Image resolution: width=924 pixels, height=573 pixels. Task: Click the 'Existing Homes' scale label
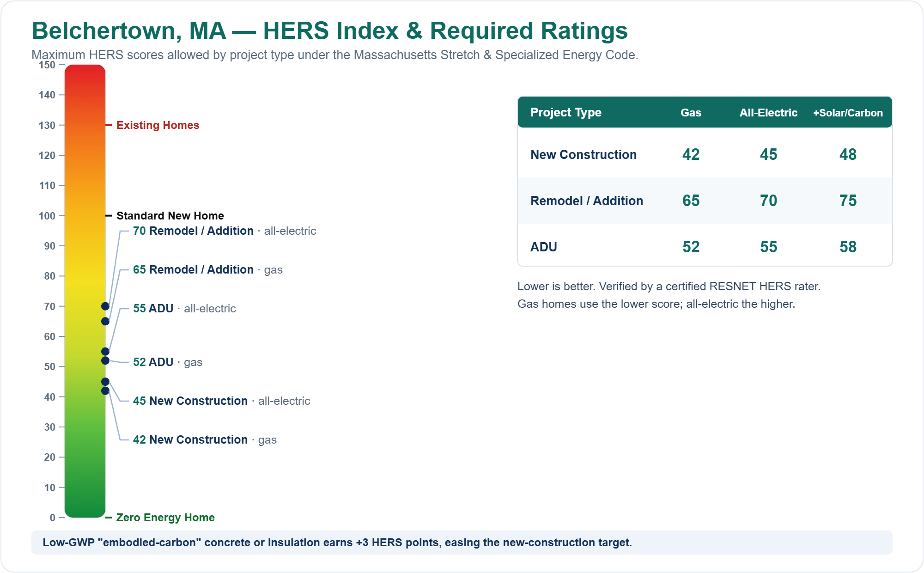158,125
